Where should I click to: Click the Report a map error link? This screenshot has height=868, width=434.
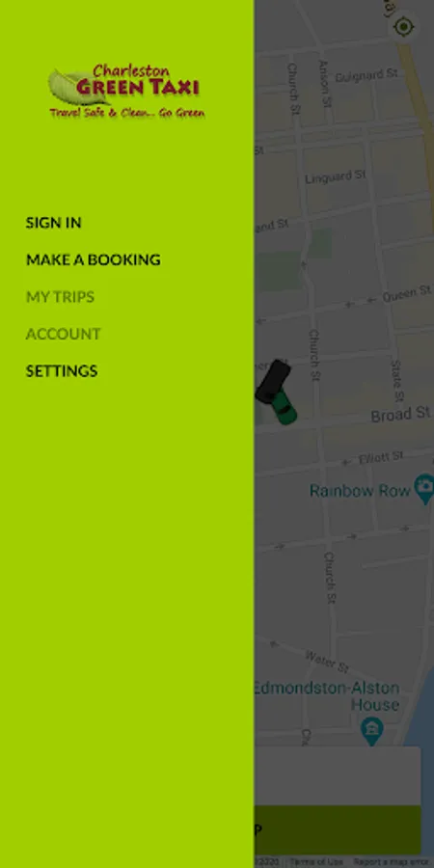pos(393,862)
